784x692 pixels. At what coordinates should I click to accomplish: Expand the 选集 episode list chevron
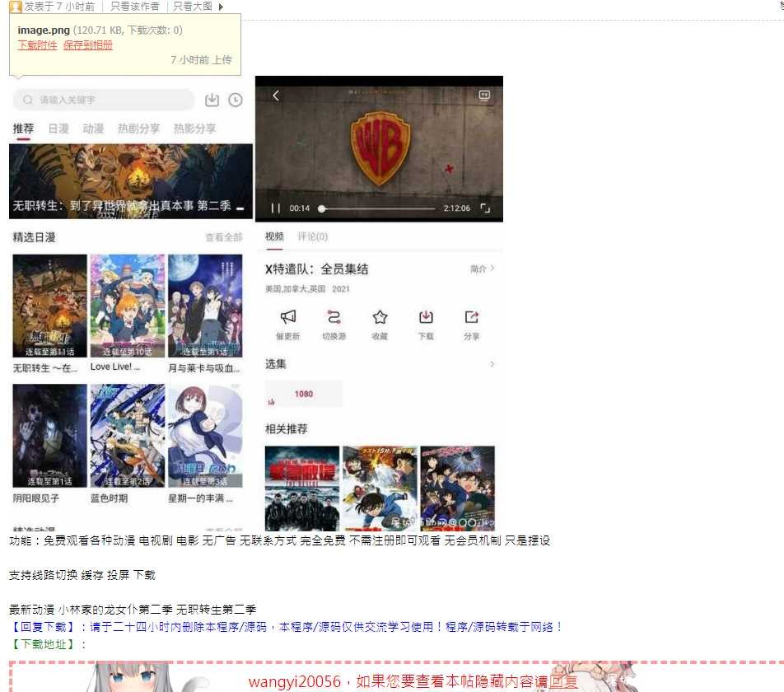point(492,364)
